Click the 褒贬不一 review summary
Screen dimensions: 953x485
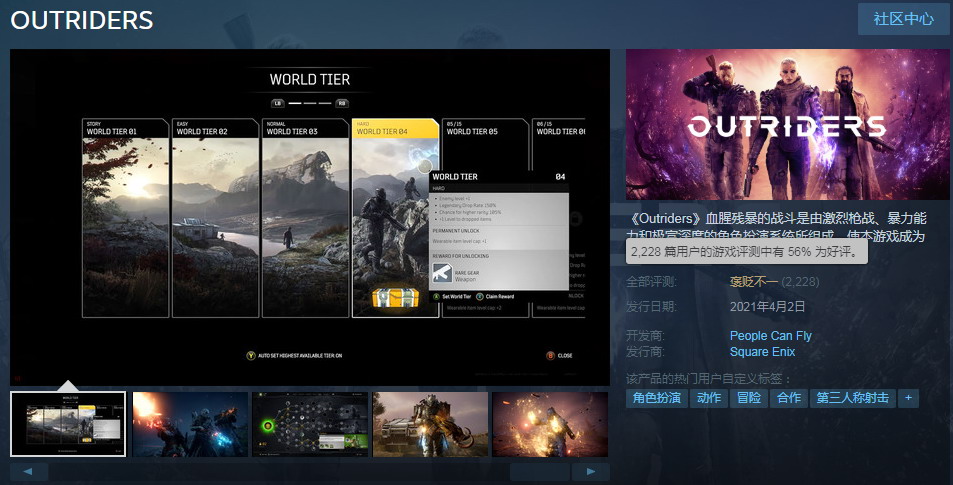pos(754,282)
